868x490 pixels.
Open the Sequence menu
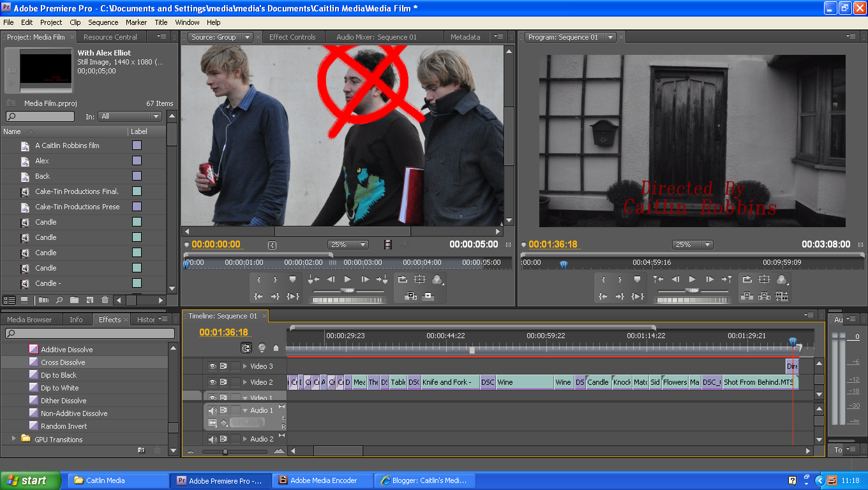[x=103, y=22]
